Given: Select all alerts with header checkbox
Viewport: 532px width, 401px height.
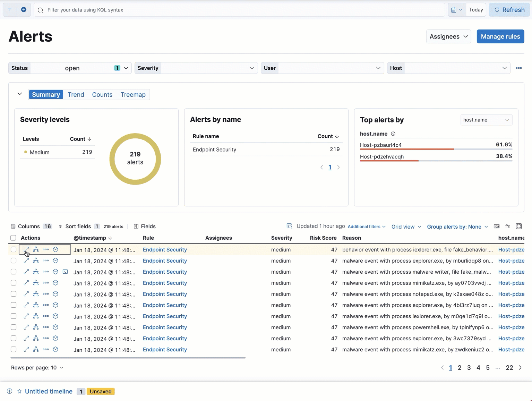Looking at the screenshot, I should click(x=13, y=238).
